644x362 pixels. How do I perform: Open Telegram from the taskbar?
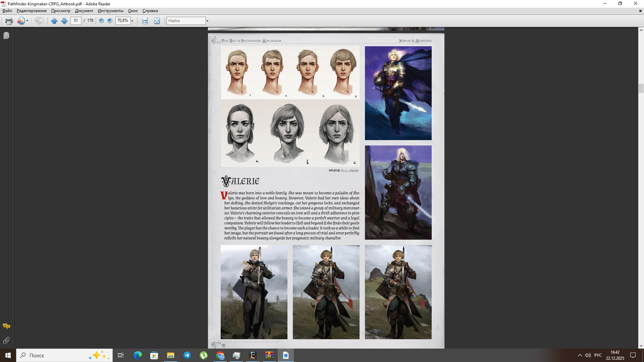click(x=187, y=355)
